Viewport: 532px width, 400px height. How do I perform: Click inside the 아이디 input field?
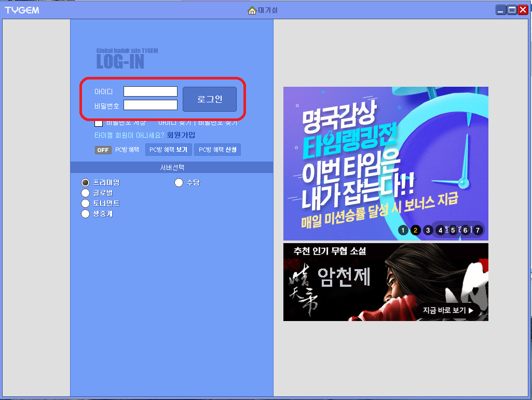(x=150, y=91)
